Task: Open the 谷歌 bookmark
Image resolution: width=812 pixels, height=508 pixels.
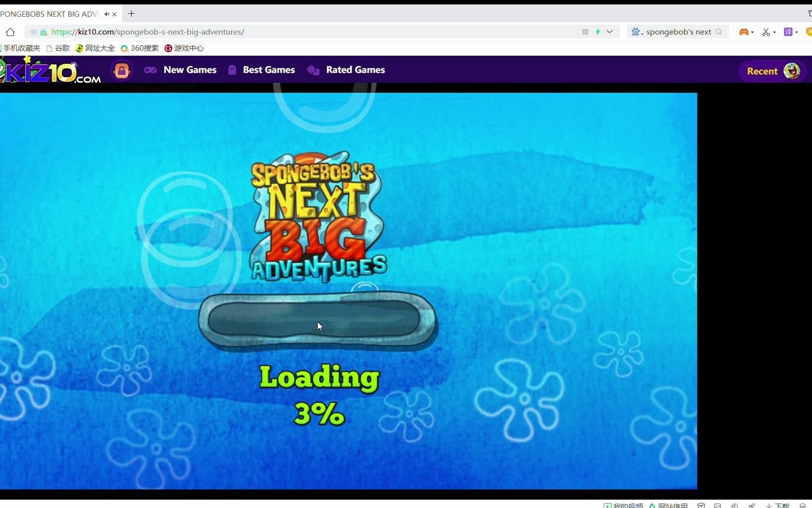Action: point(58,48)
